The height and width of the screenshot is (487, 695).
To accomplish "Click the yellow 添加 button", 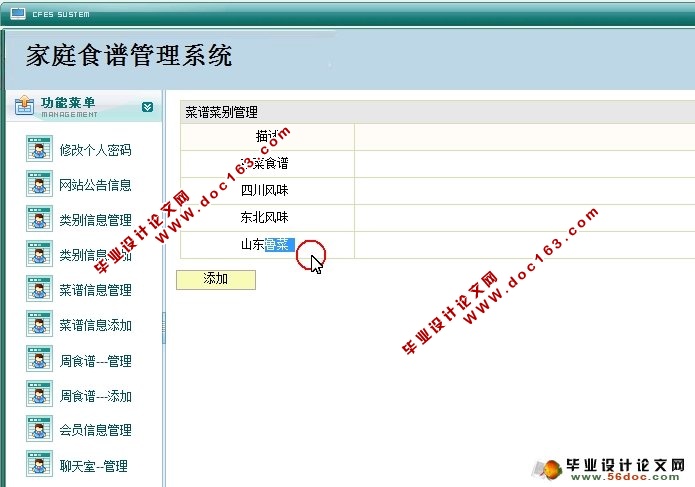I will (216, 280).
